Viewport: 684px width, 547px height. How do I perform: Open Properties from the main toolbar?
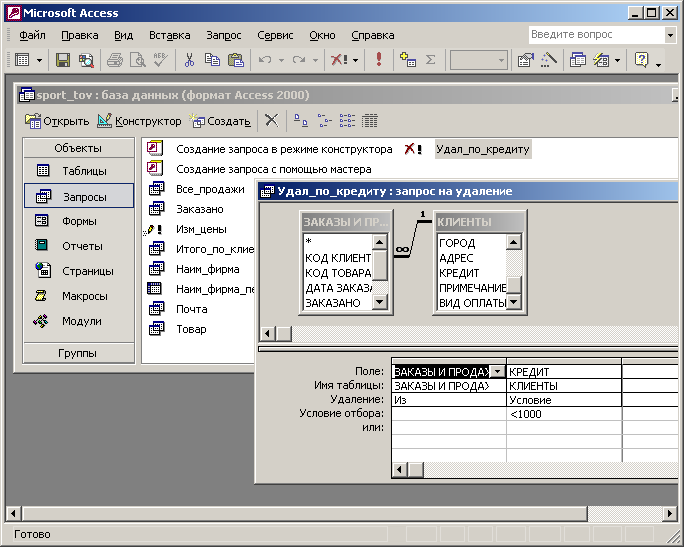tap(526, 60)
